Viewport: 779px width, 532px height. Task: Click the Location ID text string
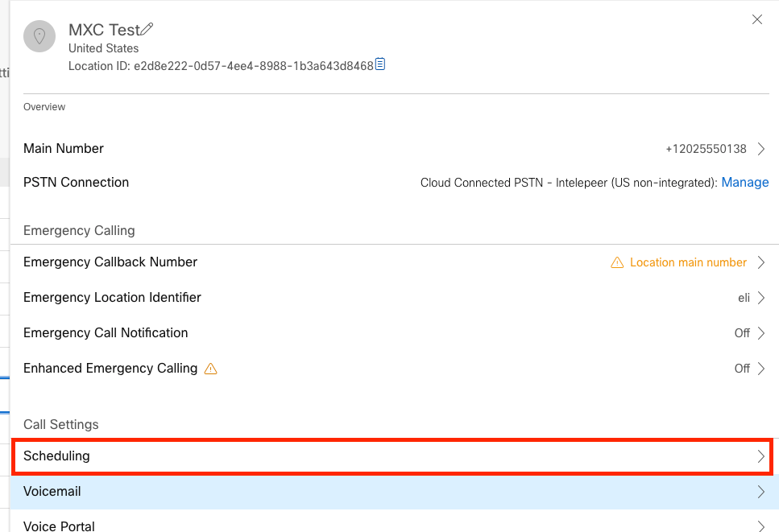[x=221, y=66]
